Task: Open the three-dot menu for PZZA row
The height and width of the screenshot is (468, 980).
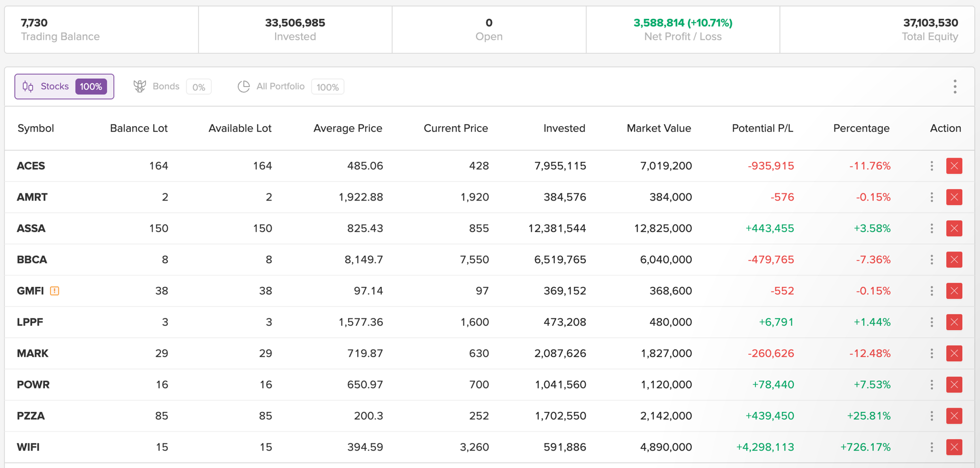Action: [932, 416]
